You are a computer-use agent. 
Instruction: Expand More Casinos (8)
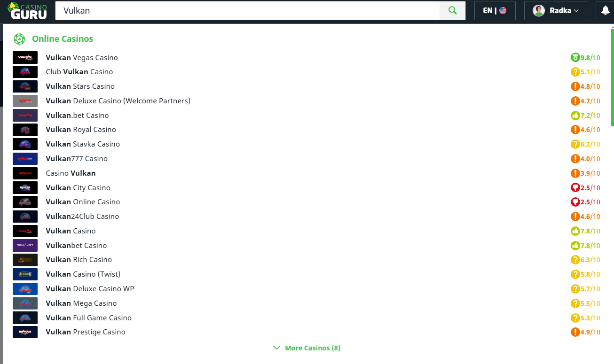pyautogui.click(x=307, y=348)
